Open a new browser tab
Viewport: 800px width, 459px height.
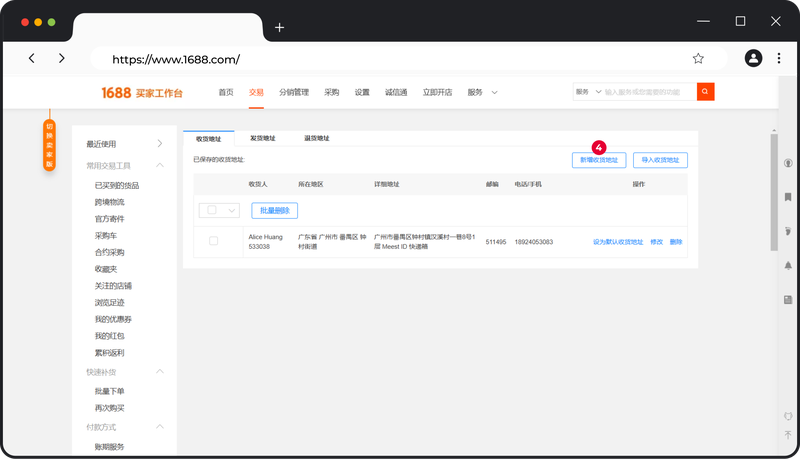pyautogui.click(x=279, y=27)
